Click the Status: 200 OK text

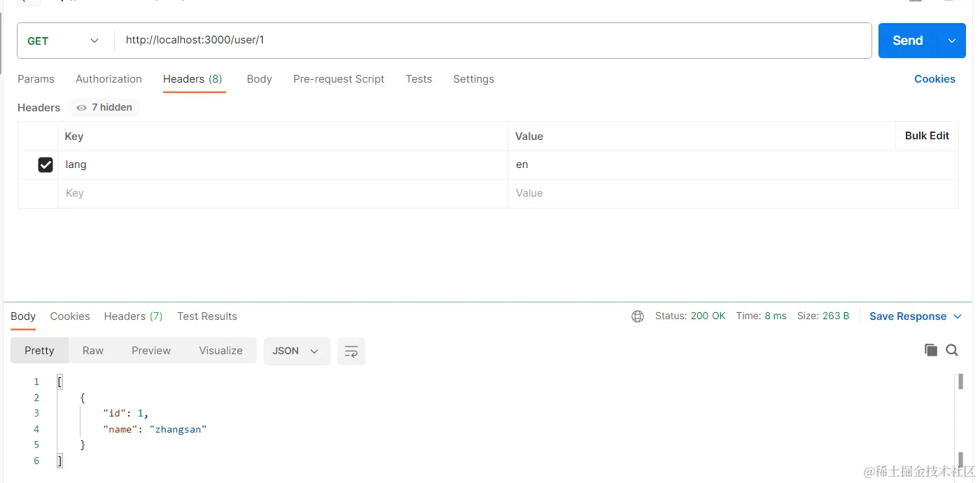[x=690, y=316]
